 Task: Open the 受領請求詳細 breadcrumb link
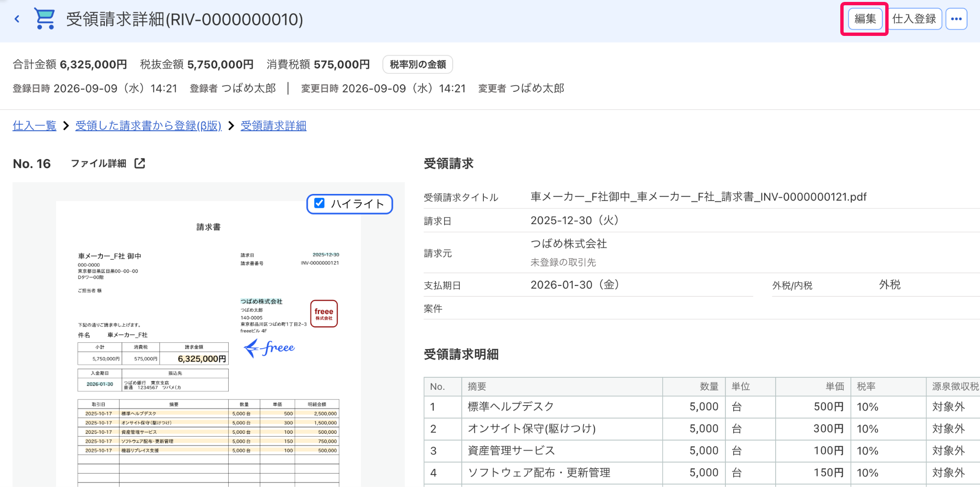[273, 125]
